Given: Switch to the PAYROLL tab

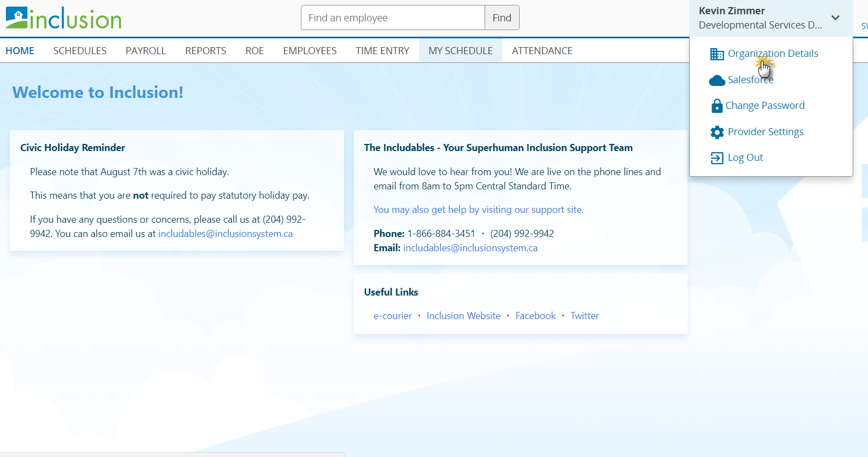Looking at the screenshot, I should [145, 51].
